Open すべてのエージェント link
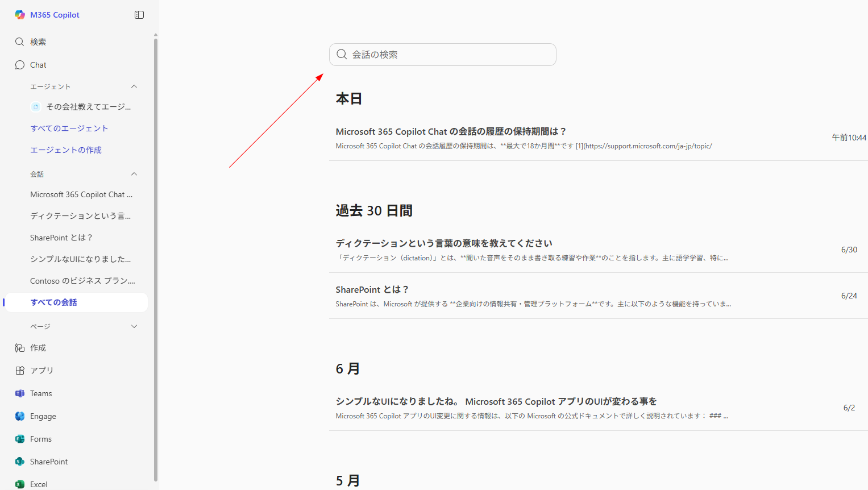The height and width of the screenshot is (490, 868). (69, 128)
